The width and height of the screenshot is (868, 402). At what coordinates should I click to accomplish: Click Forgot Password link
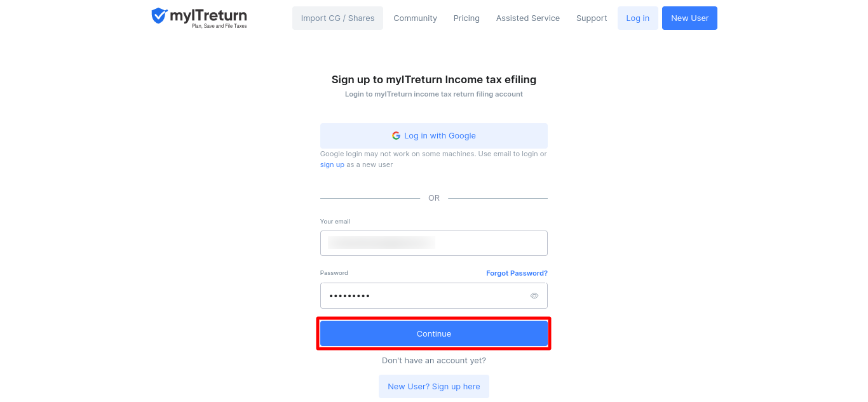tap(517, 272)
